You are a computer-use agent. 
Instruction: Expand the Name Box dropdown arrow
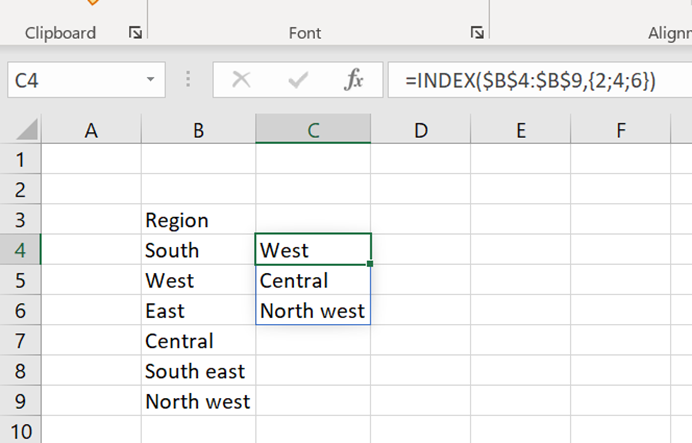click(150, 80)
